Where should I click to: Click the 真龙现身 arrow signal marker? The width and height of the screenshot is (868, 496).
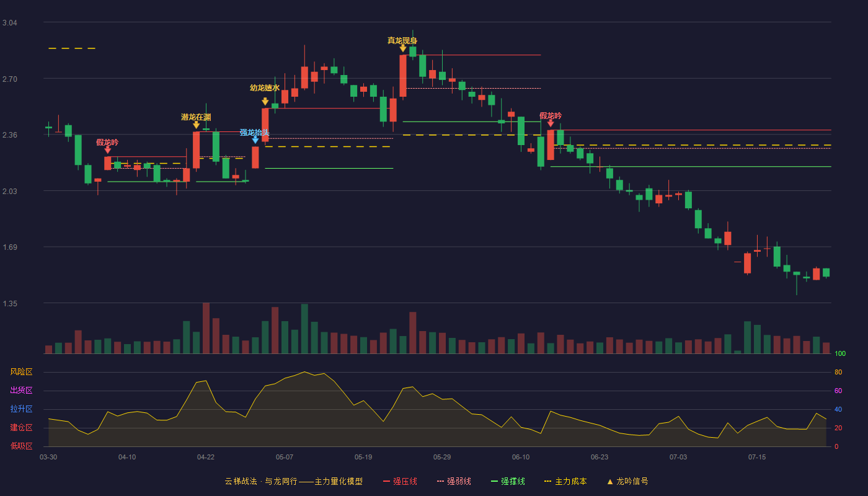tap(403, 48)
